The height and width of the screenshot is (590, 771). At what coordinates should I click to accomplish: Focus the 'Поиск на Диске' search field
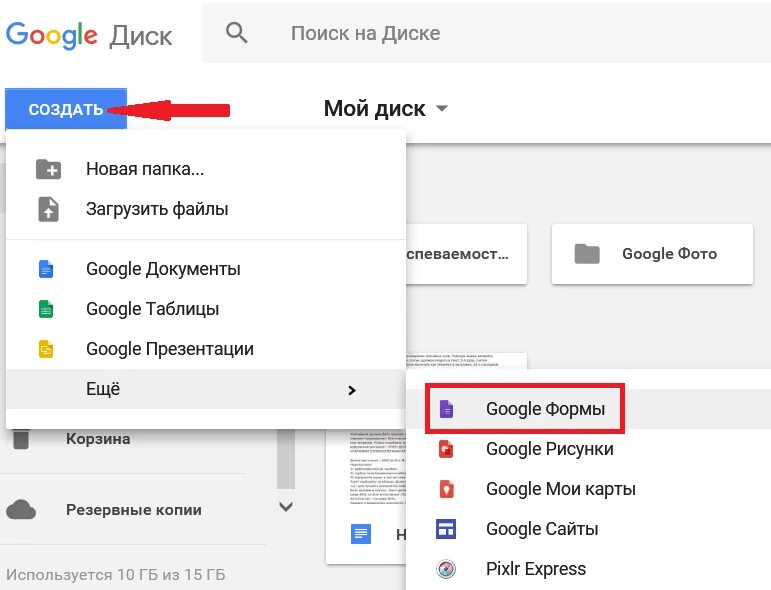click(x=487, y=33)
